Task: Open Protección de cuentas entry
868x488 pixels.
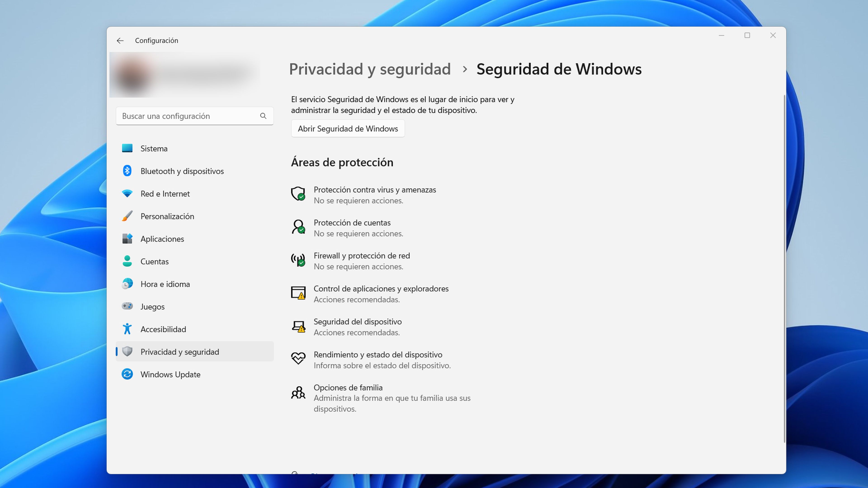Action: tap(347, 228)
